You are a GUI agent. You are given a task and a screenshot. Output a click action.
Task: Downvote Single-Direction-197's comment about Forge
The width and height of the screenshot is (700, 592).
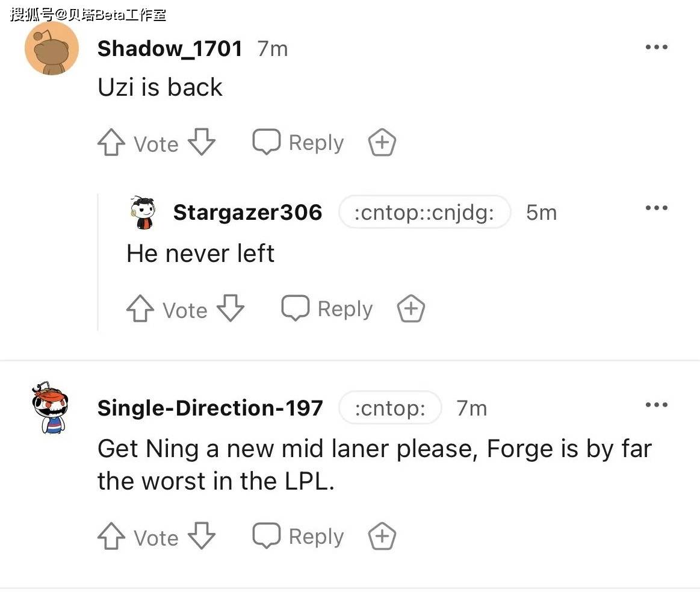202,535
